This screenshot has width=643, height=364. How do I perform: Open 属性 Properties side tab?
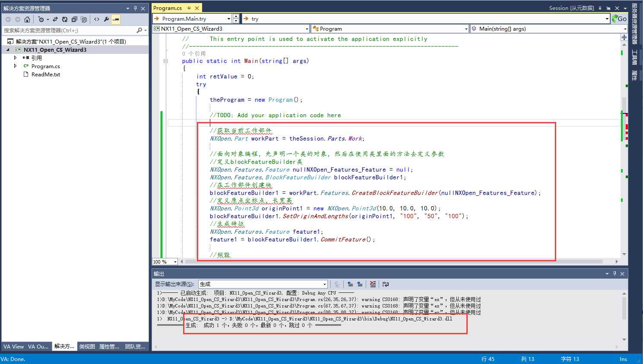click(x=634, y=75)
